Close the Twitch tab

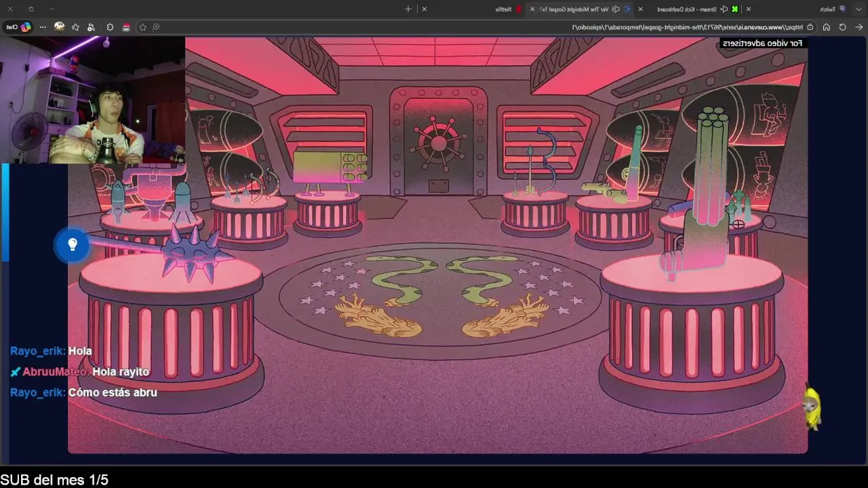[x=749, y=9]
